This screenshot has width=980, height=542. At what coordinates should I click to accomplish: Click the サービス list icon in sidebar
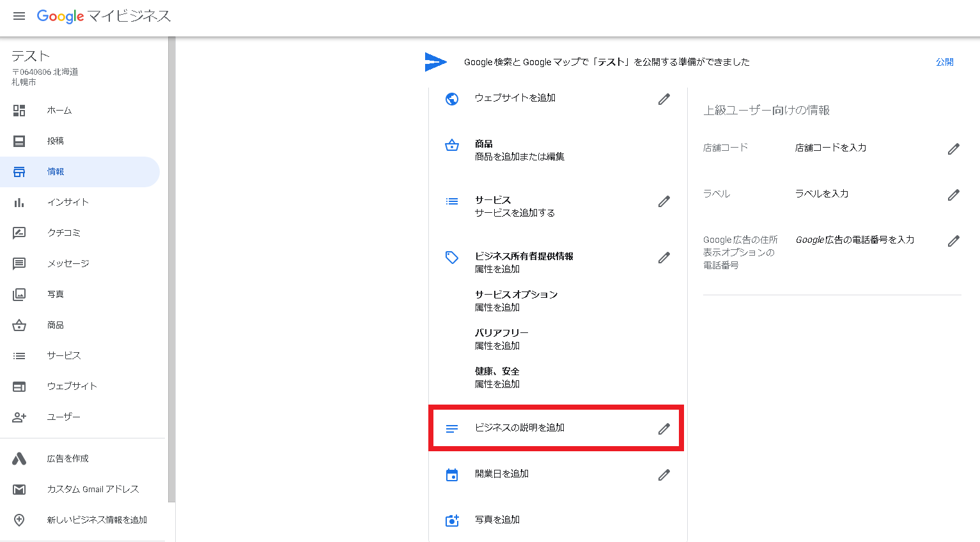point(19,356)
